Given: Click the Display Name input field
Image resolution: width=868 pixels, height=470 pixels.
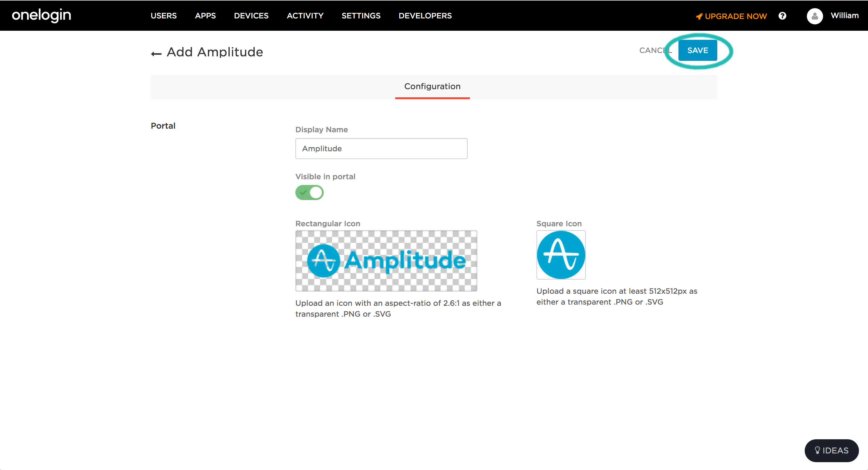Looking at the screenshot, I should [x=381, y=149].
